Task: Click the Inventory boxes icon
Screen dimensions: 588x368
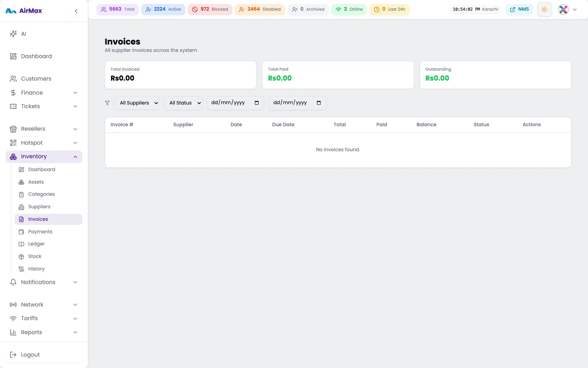Action: pos(13,157)
